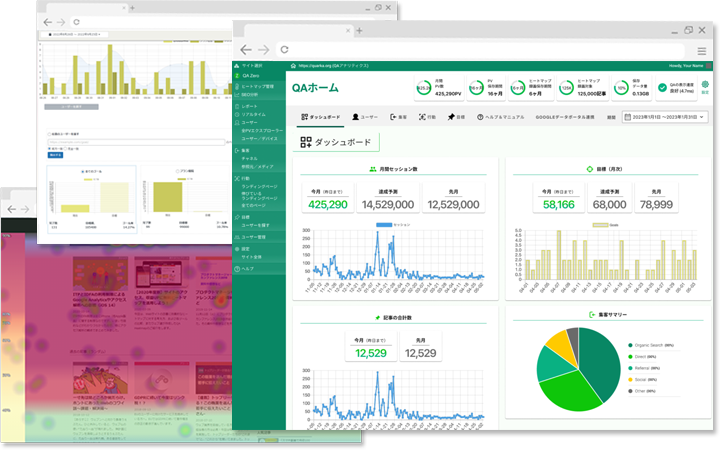This screenshot has width=720, height=450.
Task: Click the Howdy, Your Name account link
Action: point(686,66)
